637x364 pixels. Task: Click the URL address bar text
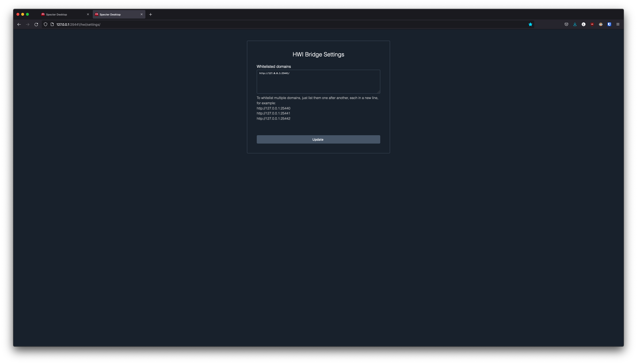pyautogui.click(x=78, y=25)
